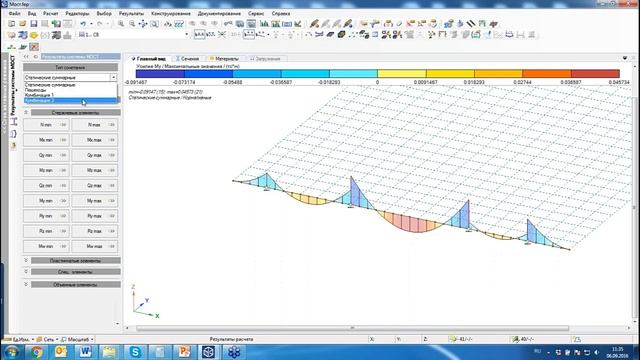Show Qy min results

(46, 155)
